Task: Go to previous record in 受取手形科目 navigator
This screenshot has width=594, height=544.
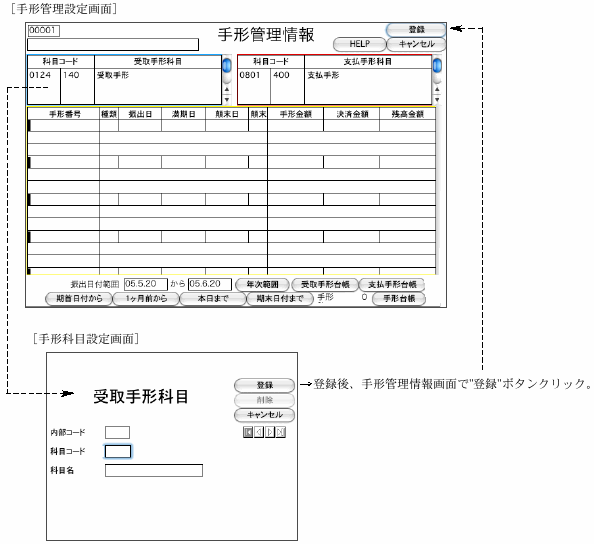Action: pyautogui.click(x=259, y=432)
